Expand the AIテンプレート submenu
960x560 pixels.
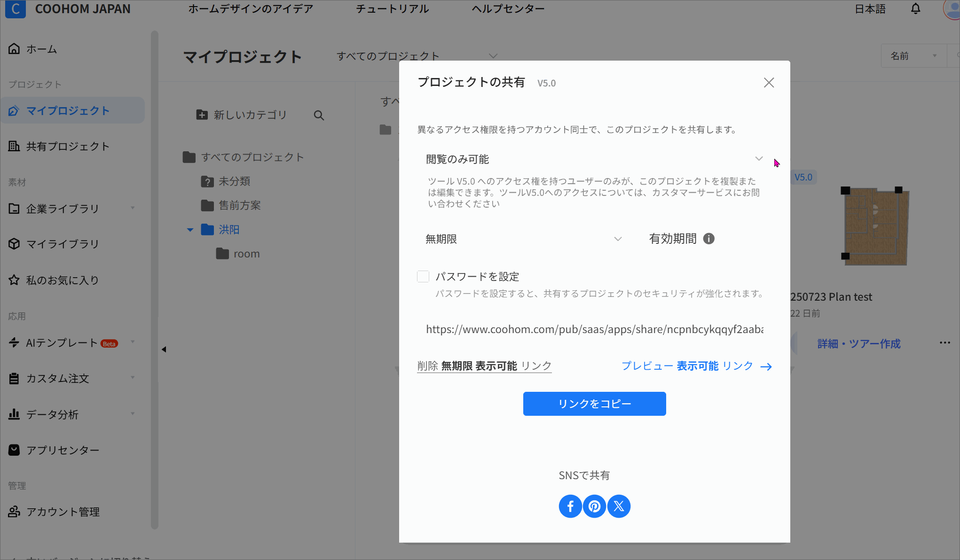click(133, 342)
